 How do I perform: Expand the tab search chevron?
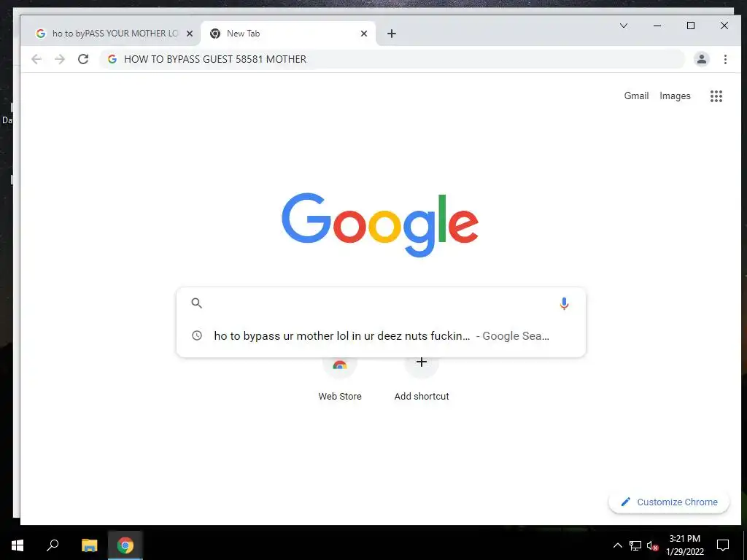click(x=623, y=26)
